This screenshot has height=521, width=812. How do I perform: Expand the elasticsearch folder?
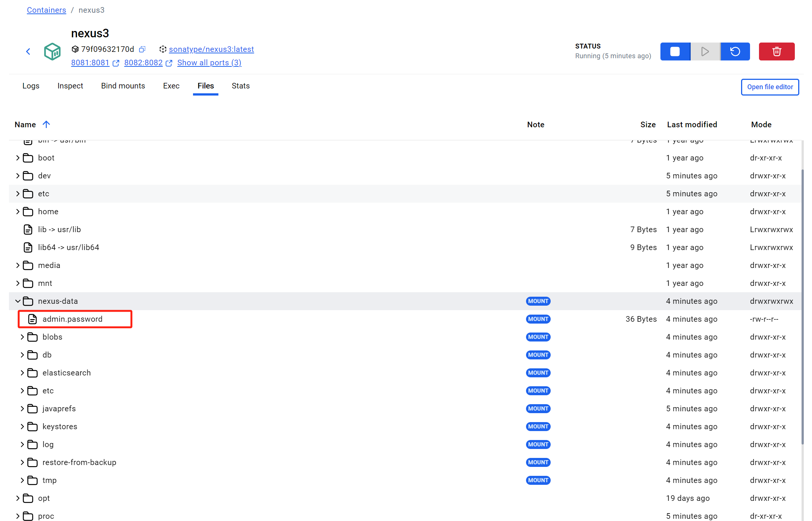(x=22, y=373)
